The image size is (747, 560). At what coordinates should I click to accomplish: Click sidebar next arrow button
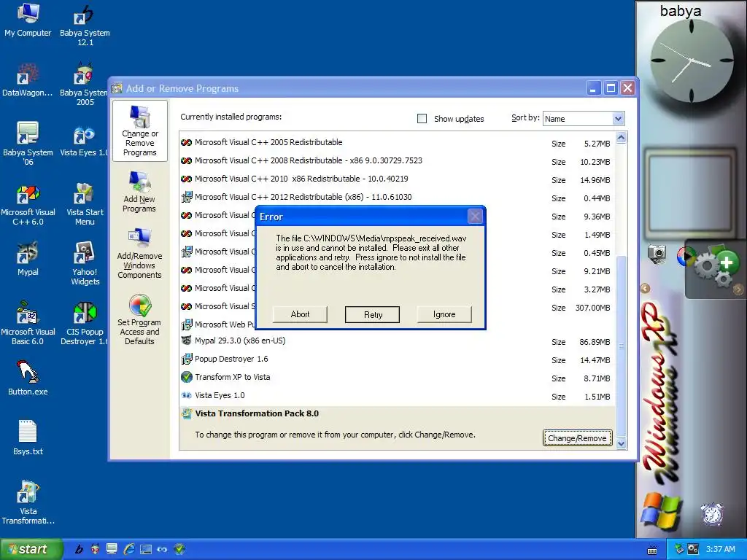pos(738,289)
